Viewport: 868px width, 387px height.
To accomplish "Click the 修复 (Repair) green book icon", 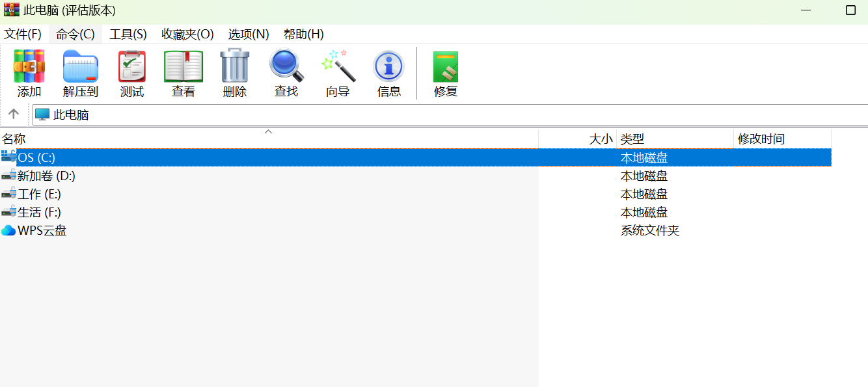I will 446,66.
